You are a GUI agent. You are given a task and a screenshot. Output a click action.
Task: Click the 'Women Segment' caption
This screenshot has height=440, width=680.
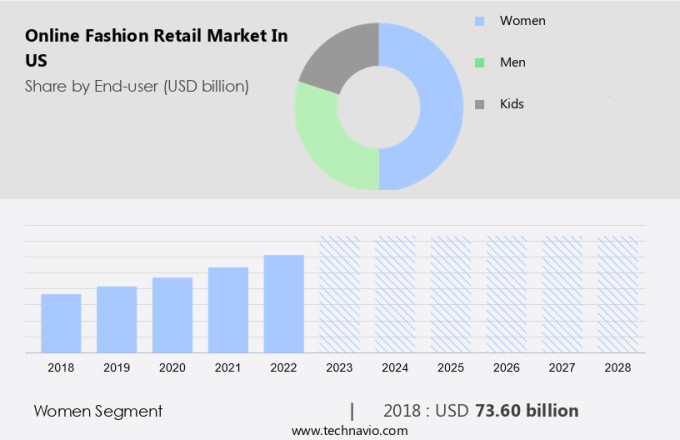[x=98, y=411]
